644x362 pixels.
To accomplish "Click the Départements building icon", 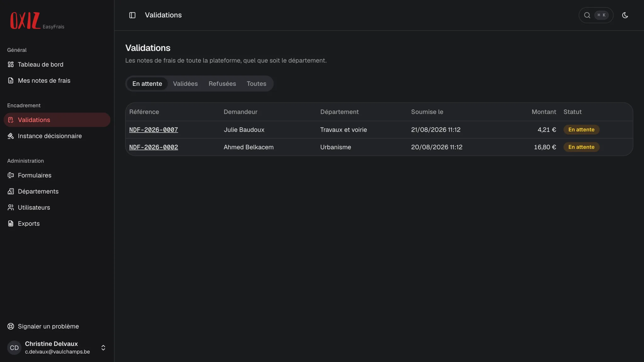I will (11, 191).
